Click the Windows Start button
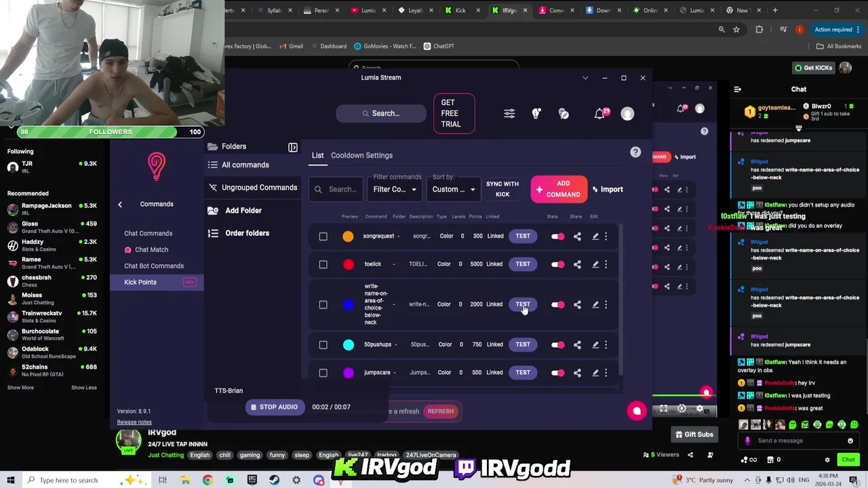 [11, 480]
